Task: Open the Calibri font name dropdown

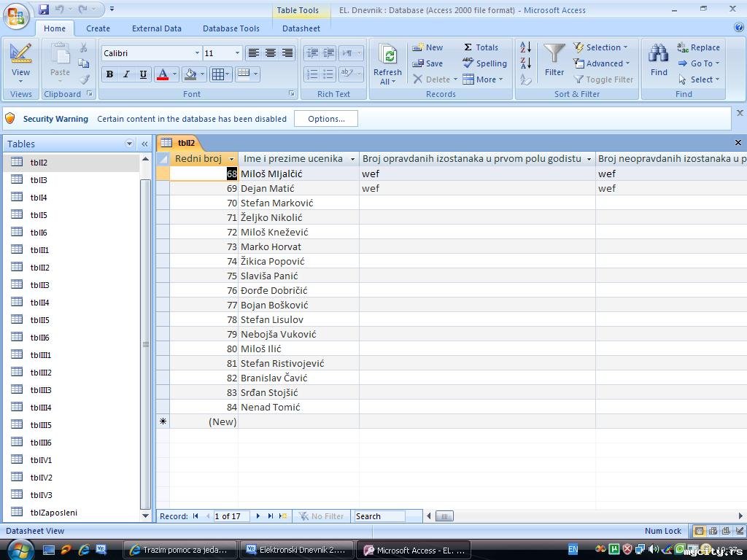Action: click(197, 53)
